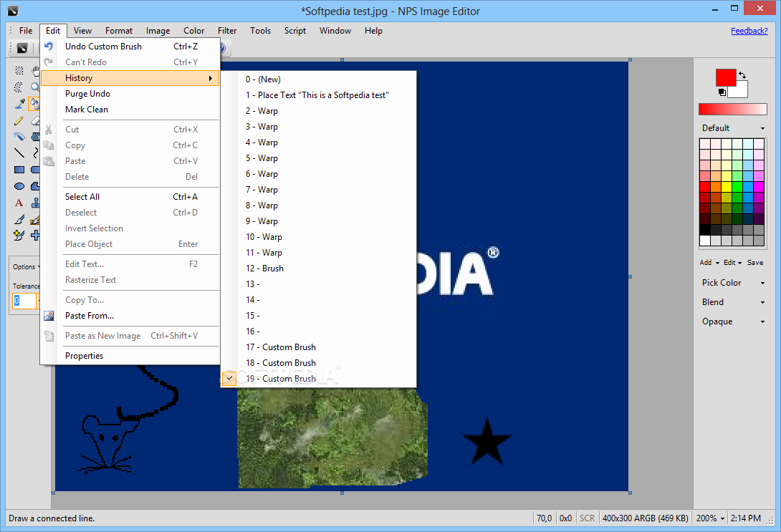The image size is (781, 532).
Task: Select the clone stamp tool
Action: (35, 203)
